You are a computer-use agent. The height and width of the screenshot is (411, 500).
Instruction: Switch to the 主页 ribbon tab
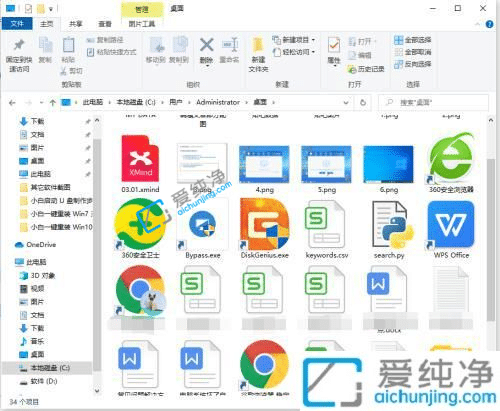click(x=47, y=24)
